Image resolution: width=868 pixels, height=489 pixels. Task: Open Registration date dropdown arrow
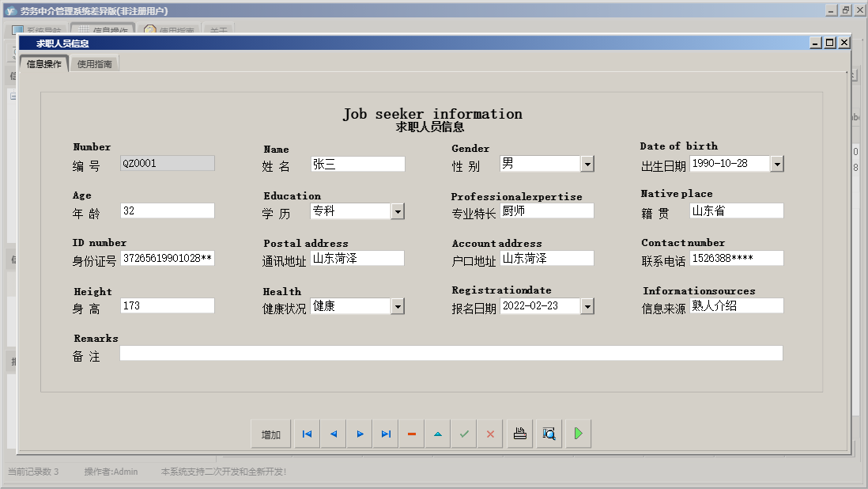pos(587,306)
